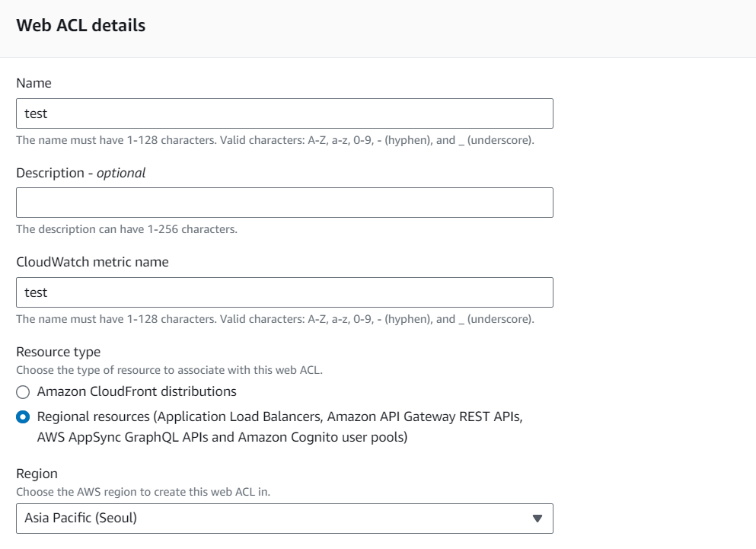This screenshot has height=549, width=756.
Task: Click the CloudWatch metric name label
Action: pos(92,262)
